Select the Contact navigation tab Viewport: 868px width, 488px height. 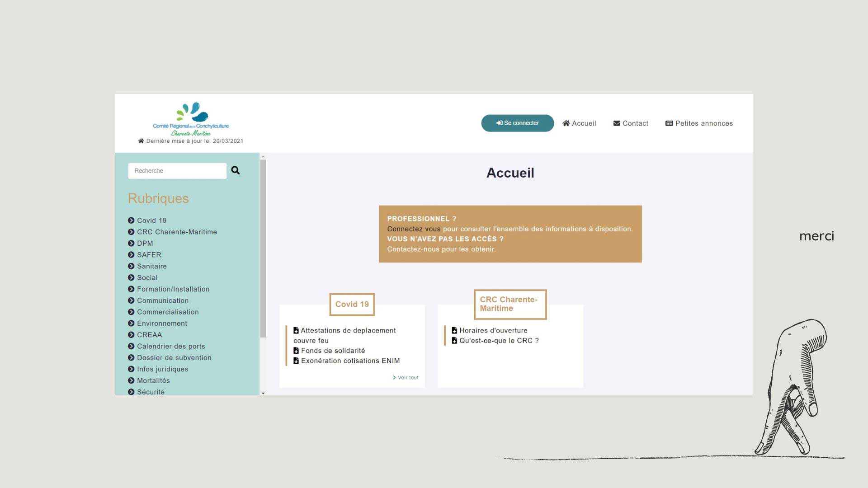point(631,123)
